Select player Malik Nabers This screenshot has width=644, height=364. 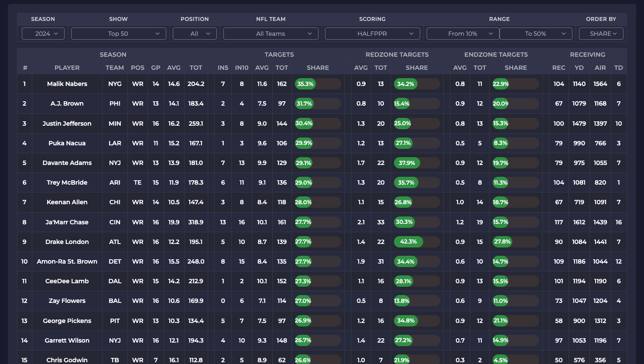67,84
